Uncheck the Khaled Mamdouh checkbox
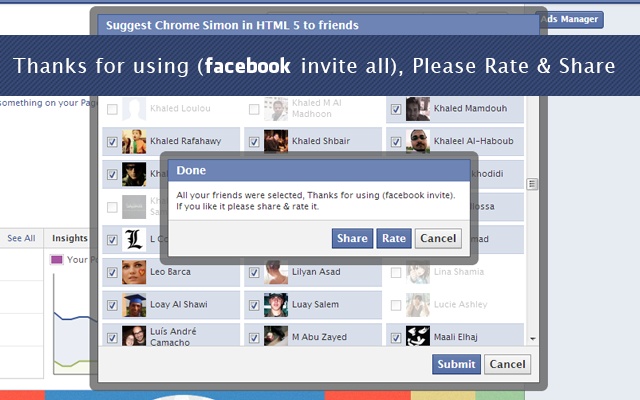This screenshot has width=640, height=400. [396, 109]
